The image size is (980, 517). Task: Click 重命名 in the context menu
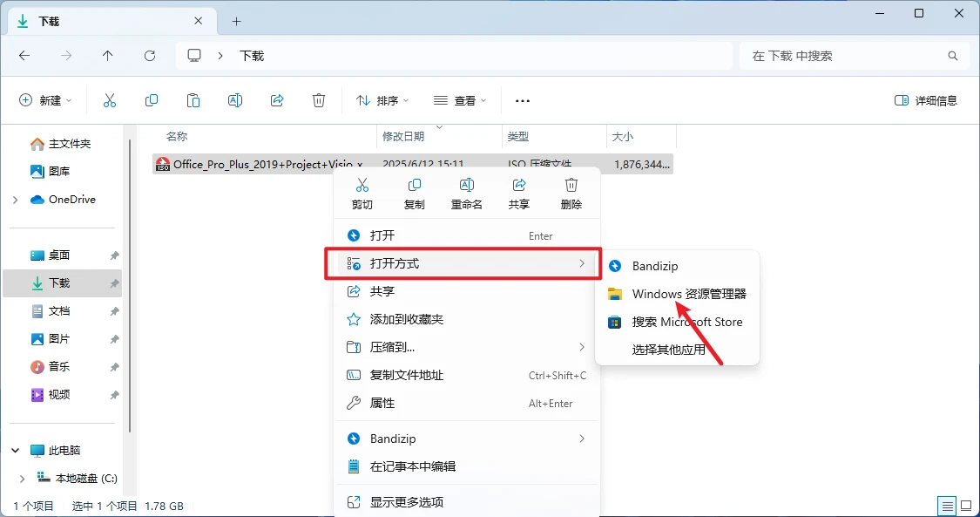[x=467, y=194]
